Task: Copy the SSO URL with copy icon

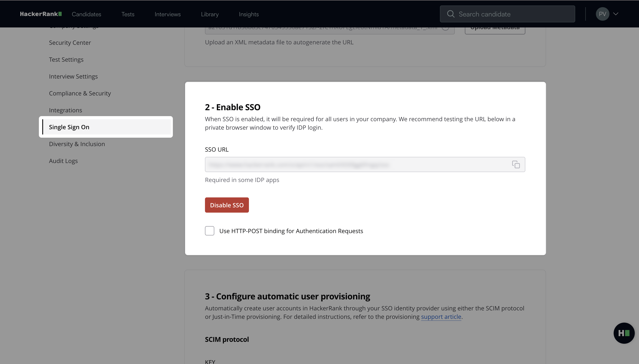Action: pos(516,164)
